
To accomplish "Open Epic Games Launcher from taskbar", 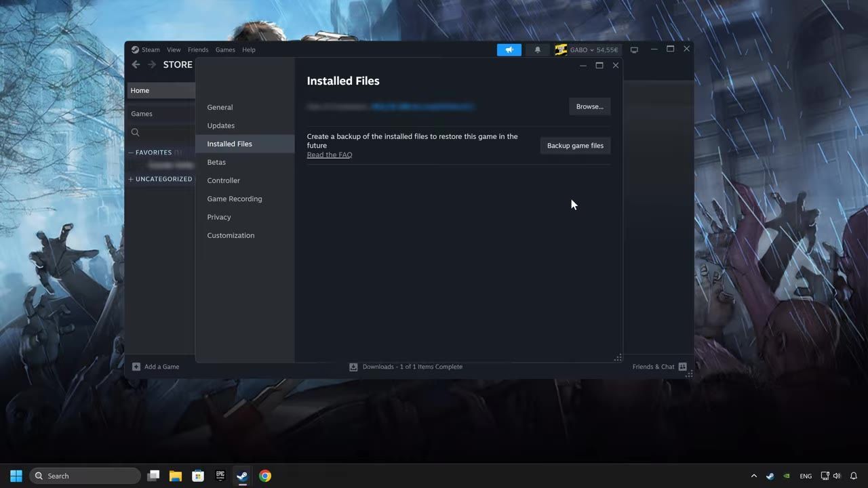I will [x=220, y=476].
